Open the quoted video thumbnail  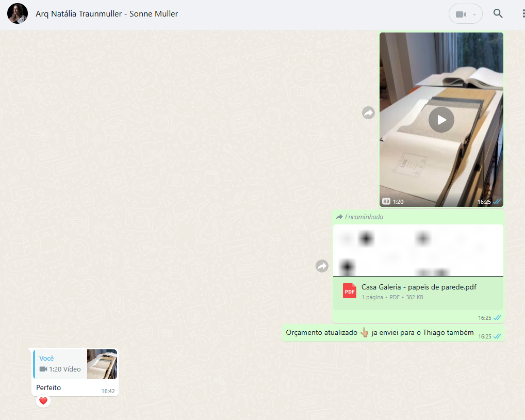(102, 364)
